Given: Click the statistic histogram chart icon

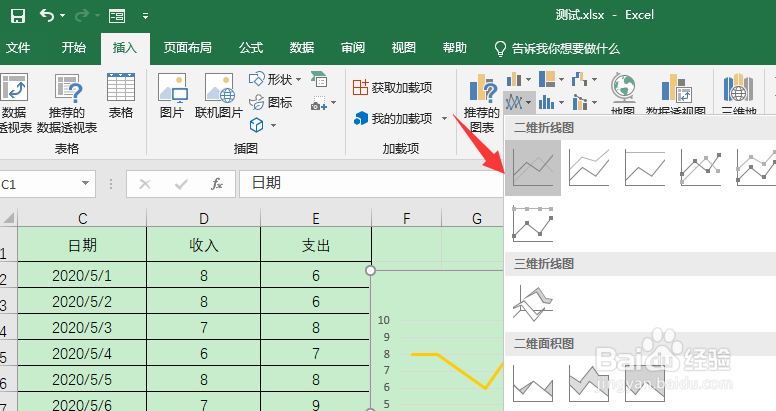Looking at the screenshot, I should click(546, 103).
